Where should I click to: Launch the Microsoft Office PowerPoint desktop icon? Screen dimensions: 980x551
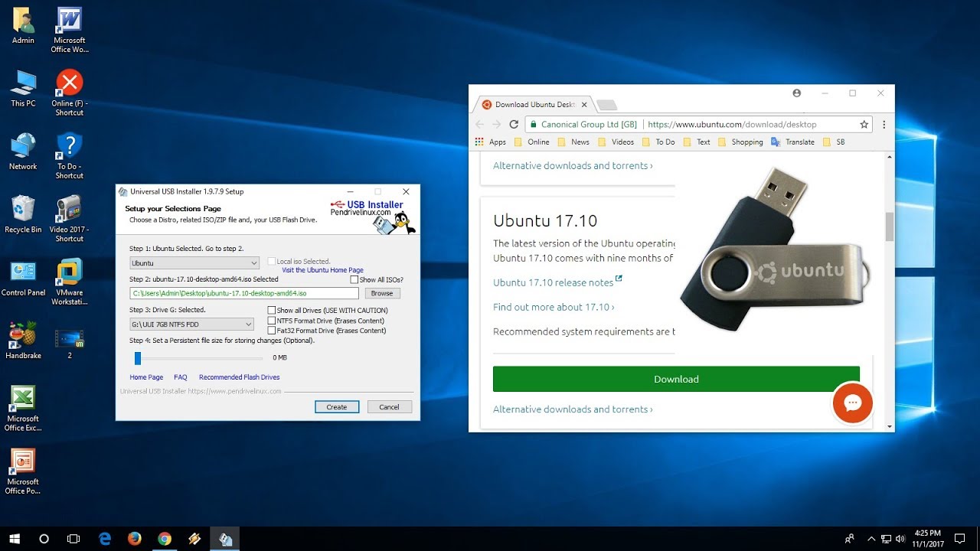(23, 471)
